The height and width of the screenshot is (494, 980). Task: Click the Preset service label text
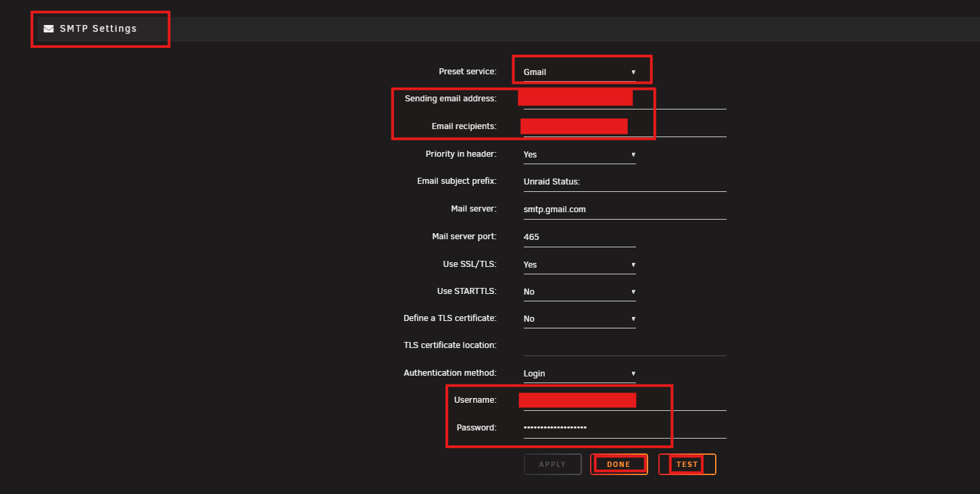pyautogui.click(x=467, y=72)
